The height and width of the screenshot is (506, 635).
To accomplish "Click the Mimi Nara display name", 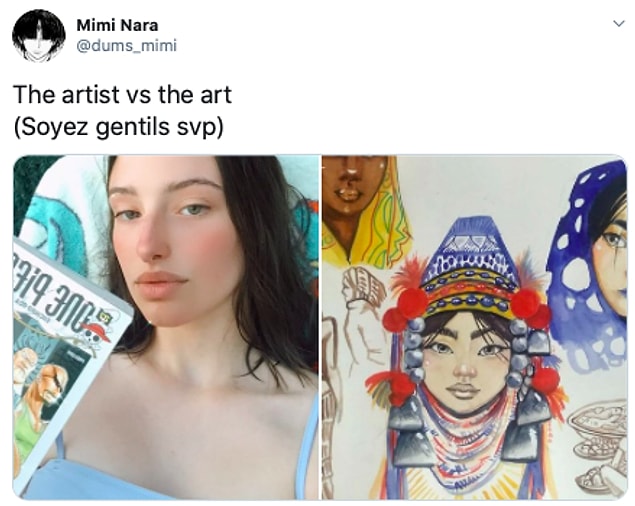I will (117, 25).
